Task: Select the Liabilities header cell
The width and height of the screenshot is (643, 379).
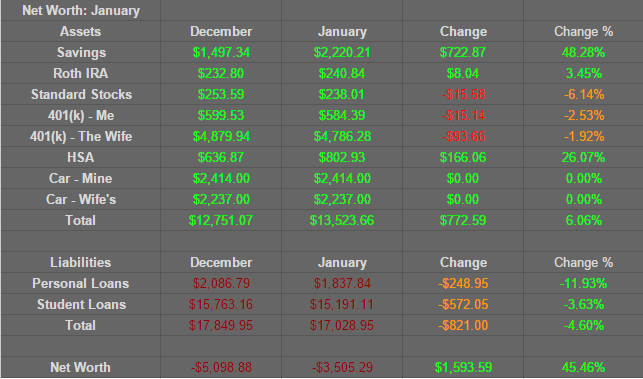Action: [81, 263]
